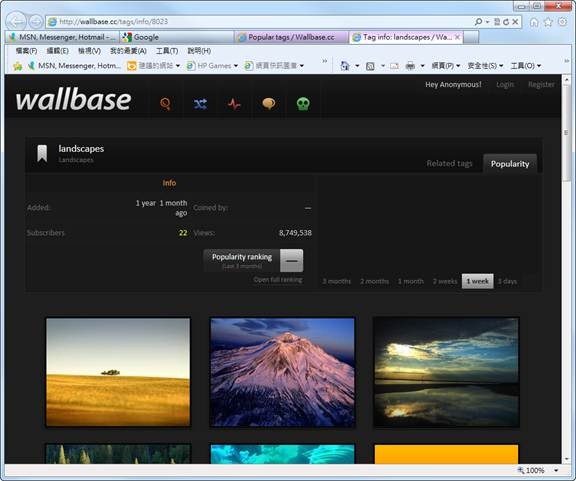Switch to the Google browser tab
This screenshot has width=576, height=481.
point(177,37)
